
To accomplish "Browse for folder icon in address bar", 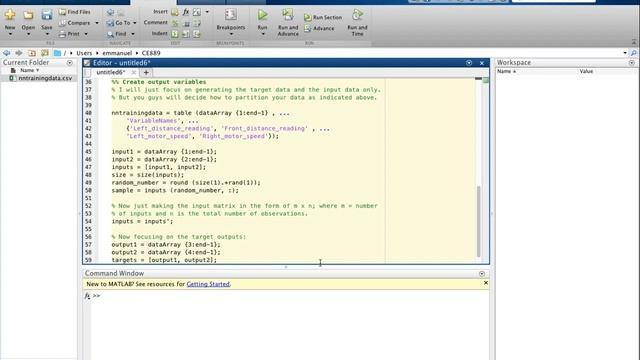I will click(x=44, y=53).
